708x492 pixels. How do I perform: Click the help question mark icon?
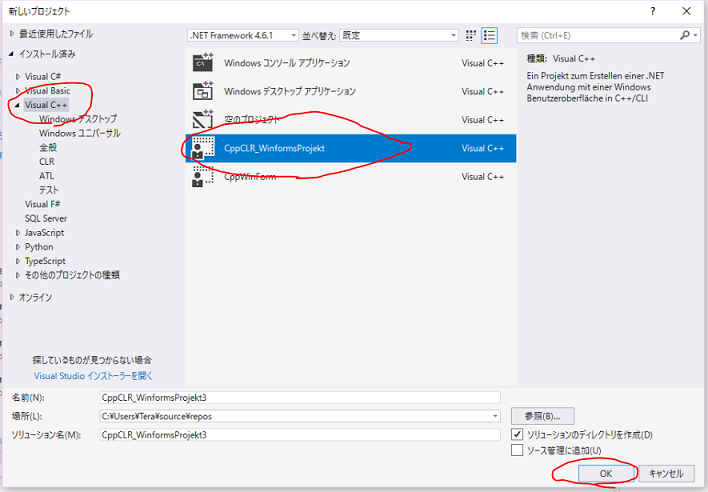click(x=653, y=10)
